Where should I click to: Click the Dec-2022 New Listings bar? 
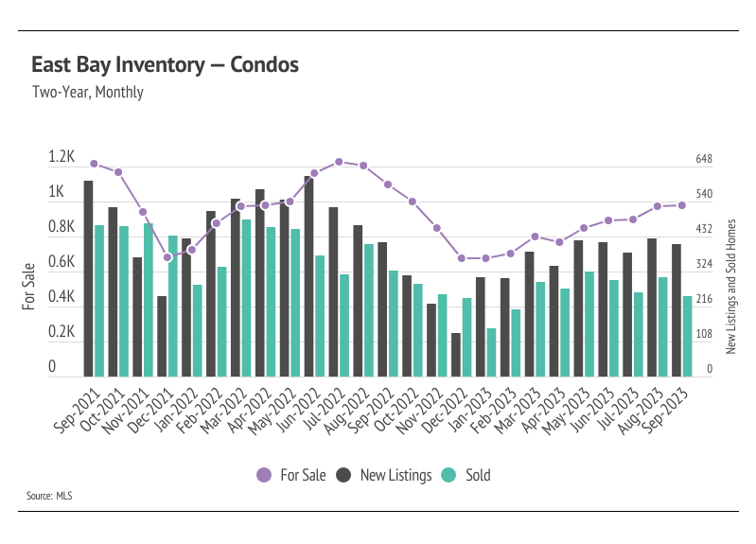(456, 355)
